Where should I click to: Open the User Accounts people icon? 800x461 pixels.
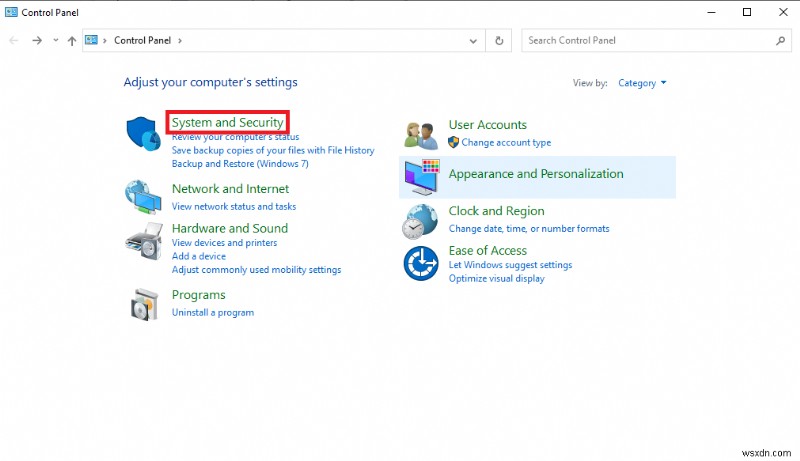pos(421,136)
